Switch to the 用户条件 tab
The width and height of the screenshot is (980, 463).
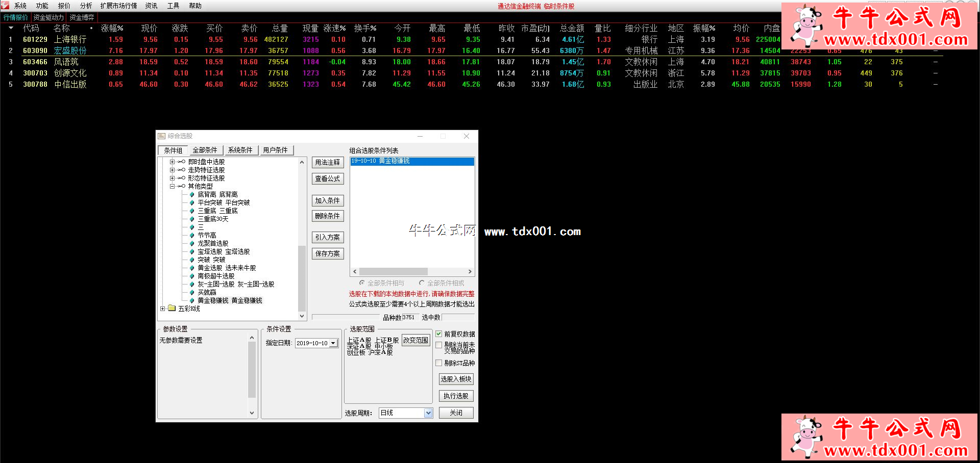[276, 150]
